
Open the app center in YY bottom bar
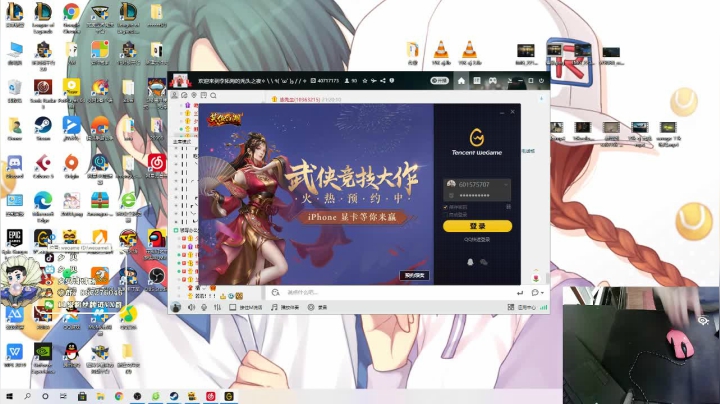click(x=521, y=307)
